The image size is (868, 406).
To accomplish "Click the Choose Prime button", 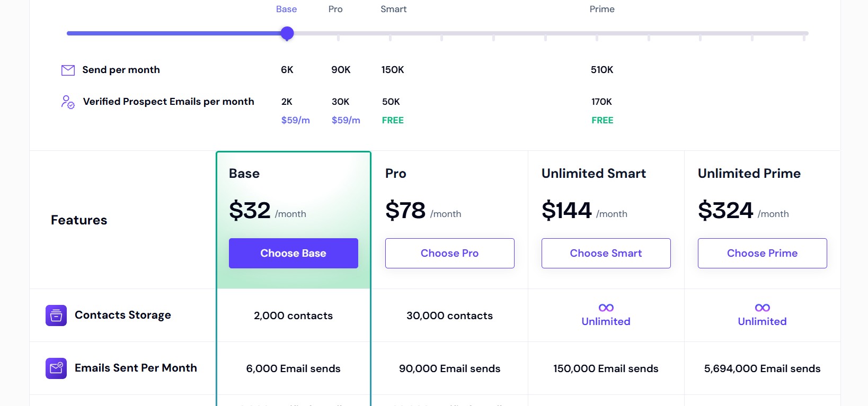I will click(x=762, y=253).
